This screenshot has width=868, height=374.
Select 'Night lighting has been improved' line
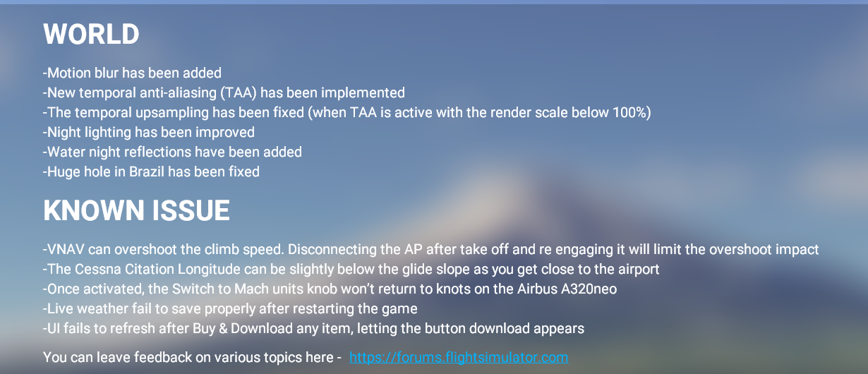pyautogui.click(x=149, y=132)
